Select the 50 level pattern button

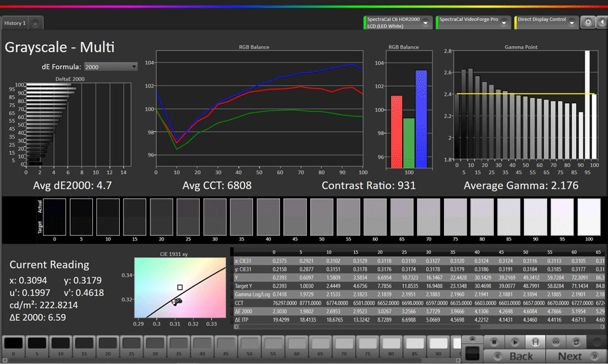tap(249, 346)
